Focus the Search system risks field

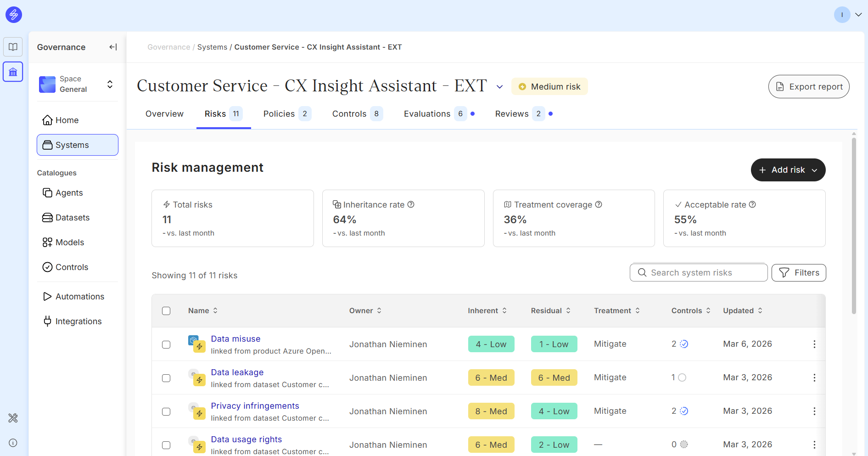[x=699, y=273]
